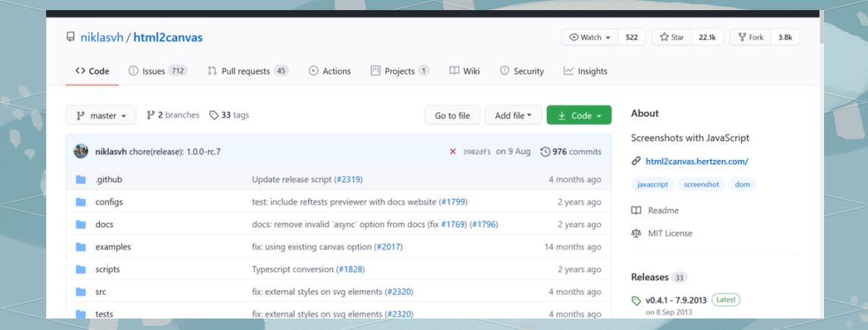Open commit hash 3982df1
The height and width of the screenshot is (330, 868).
point(476,152)
